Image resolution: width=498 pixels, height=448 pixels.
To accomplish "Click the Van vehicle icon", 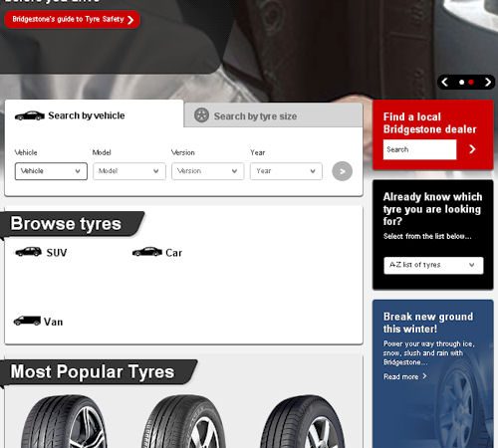I will [x=27, y=321].
